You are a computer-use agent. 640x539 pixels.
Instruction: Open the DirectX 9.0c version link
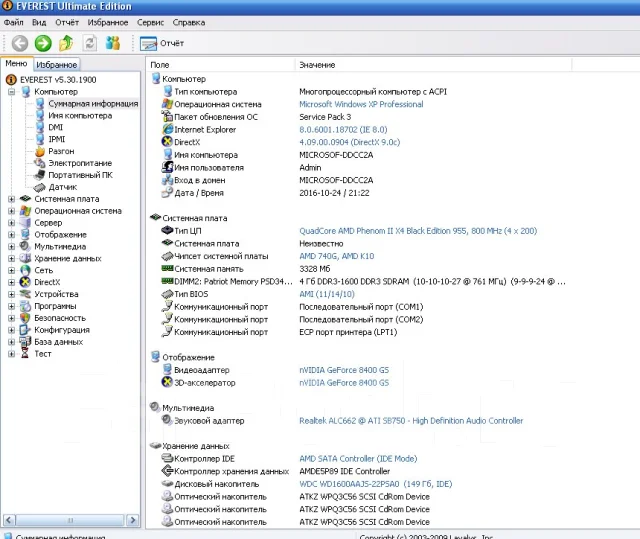349,142
